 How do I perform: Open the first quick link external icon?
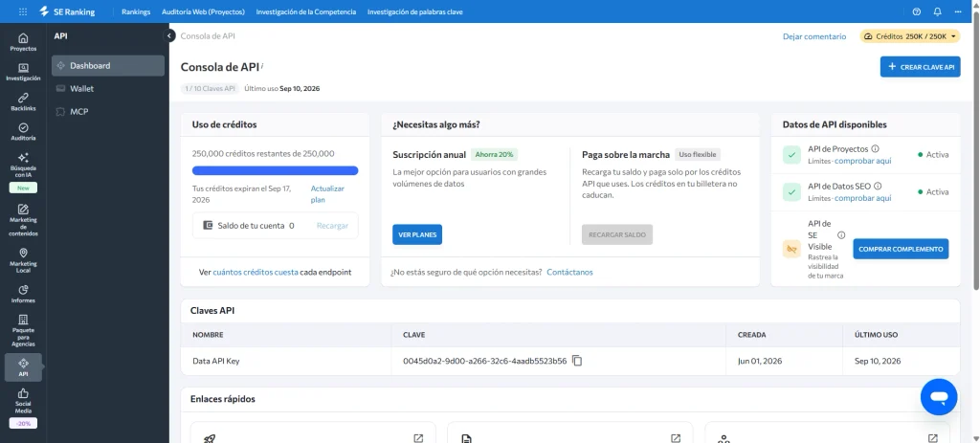click(x=418, y=438)
